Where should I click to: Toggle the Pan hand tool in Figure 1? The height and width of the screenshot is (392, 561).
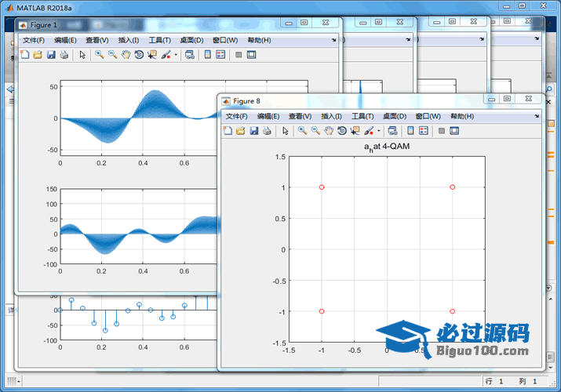click(x=126, y=55)
